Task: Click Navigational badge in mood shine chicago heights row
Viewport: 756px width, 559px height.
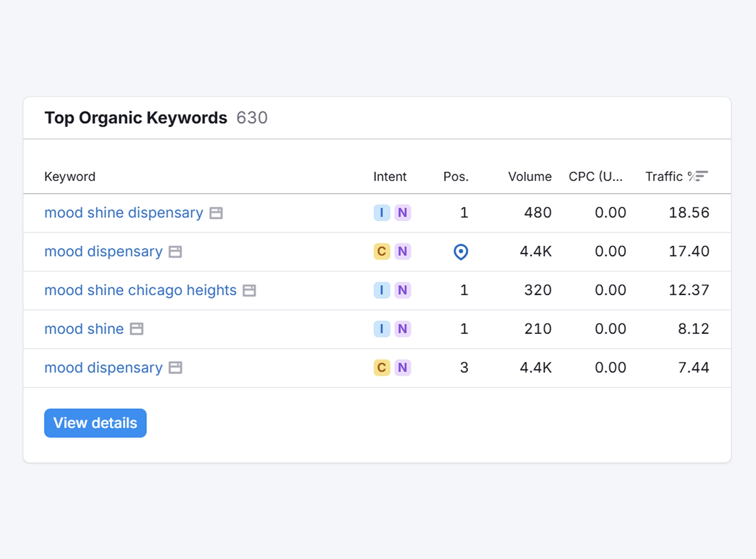Action: point(403,290)
